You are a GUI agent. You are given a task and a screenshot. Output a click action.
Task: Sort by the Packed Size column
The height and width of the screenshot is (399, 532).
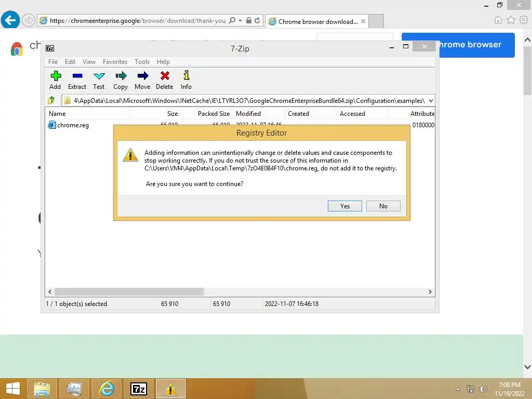(207, 114)
